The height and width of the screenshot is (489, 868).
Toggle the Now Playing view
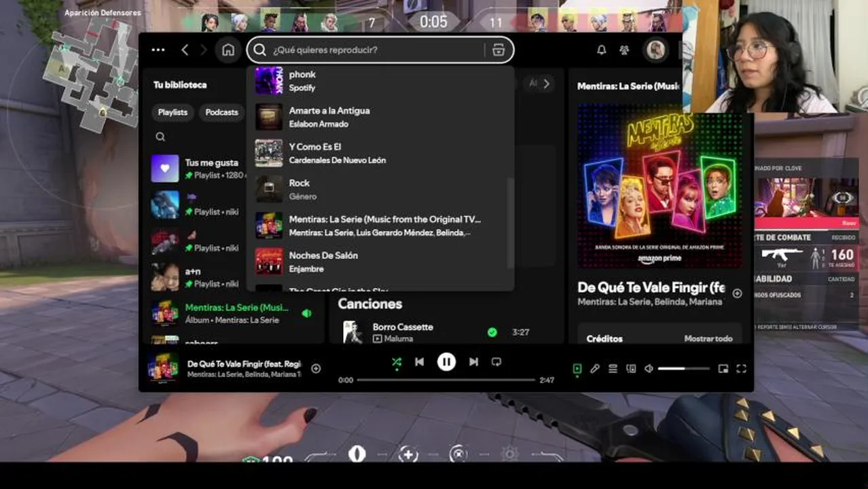tap(577, 369)
